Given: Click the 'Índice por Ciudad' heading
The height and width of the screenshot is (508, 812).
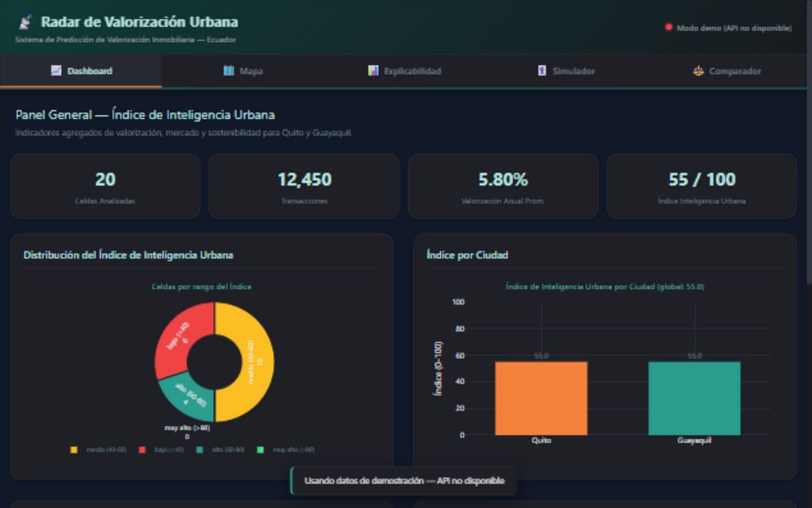Looking at the screenshot, I should pyautogui.click(x=466, y=255).
